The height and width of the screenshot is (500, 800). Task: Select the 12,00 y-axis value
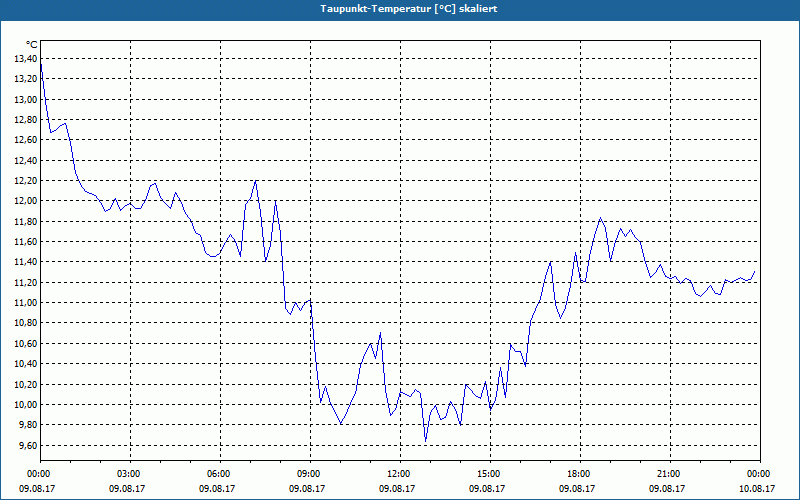27,201
